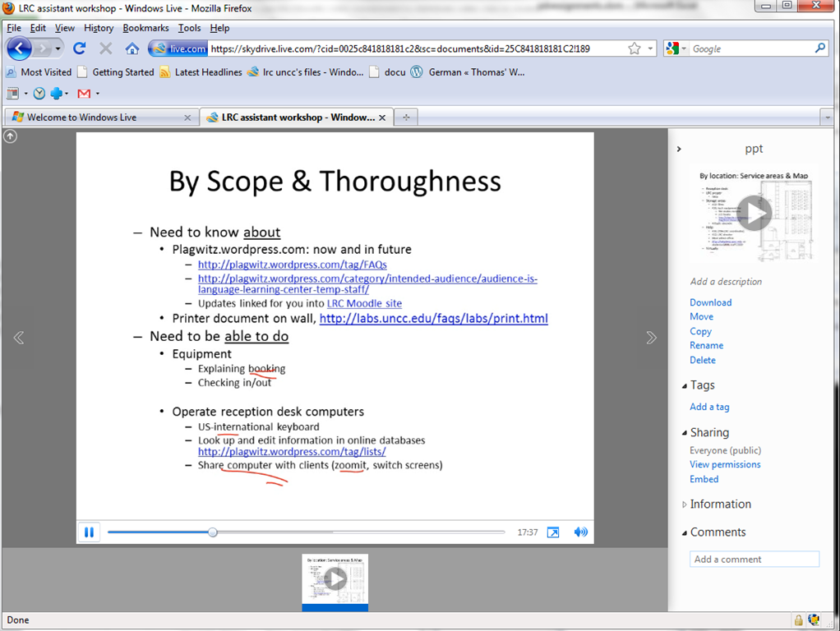The height and width of the screenshot is (631, 840).
Task: Switch to Welcome to Windows Live tab
Action: tap(81, 117)
